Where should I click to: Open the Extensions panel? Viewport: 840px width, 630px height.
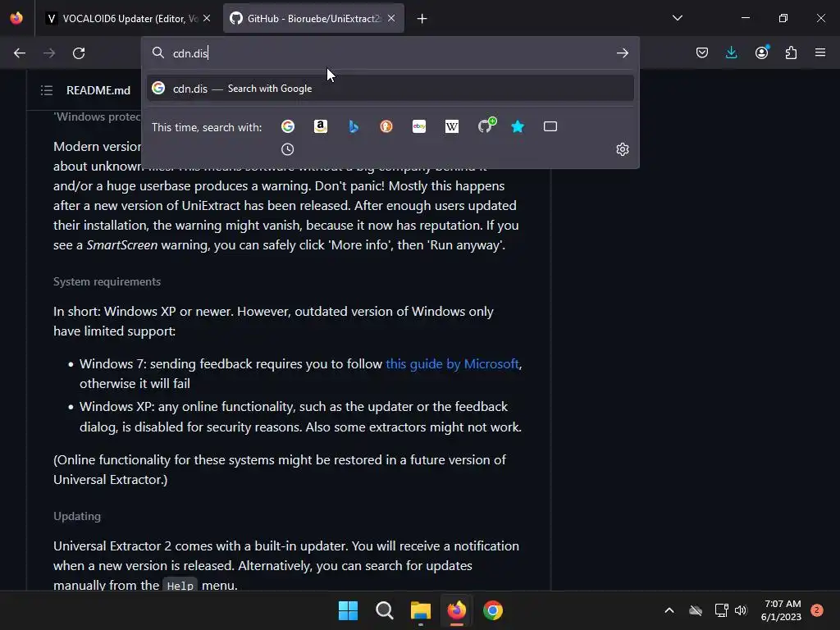point(791,53)
